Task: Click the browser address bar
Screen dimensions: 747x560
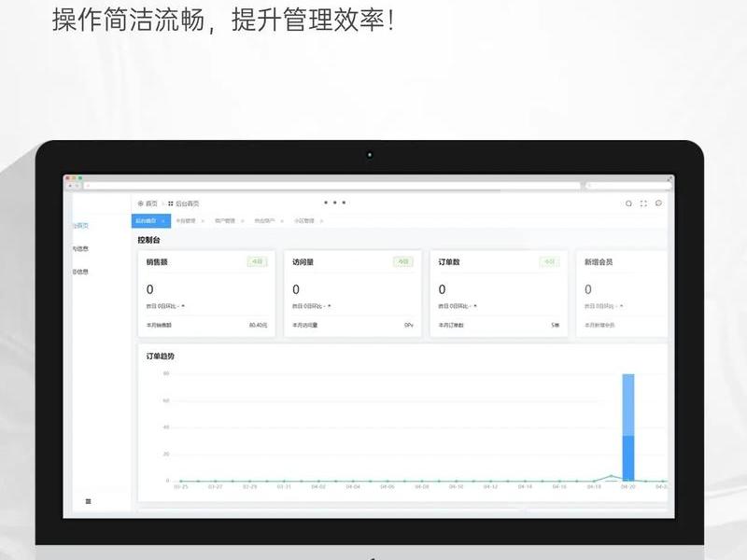Action: point(332,186)
